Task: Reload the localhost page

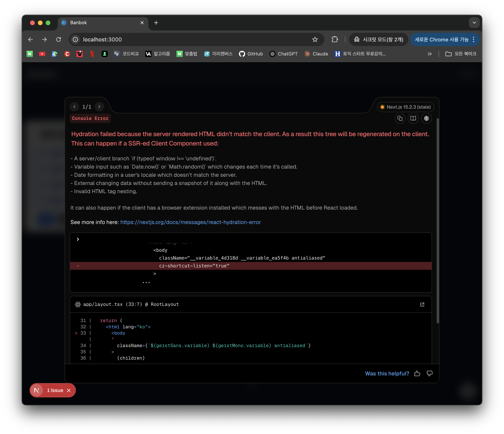Action: pos(58,39)
